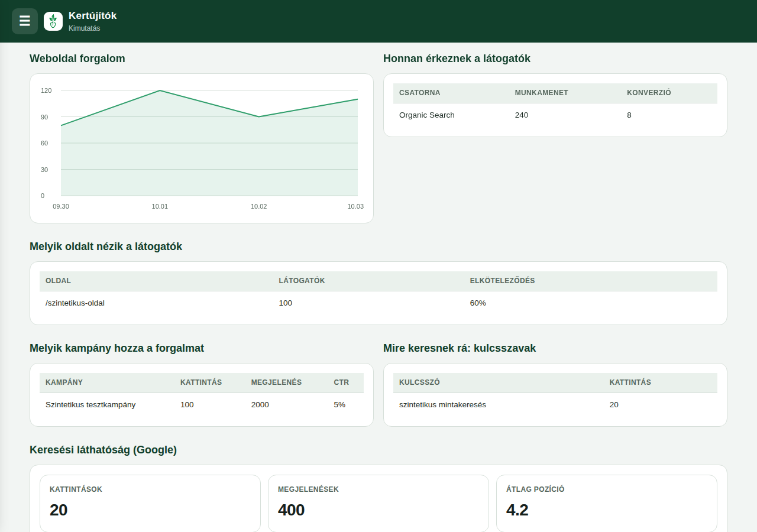Click the 60% engagement value
Screen dimensions: 757x532
point(478,303)
